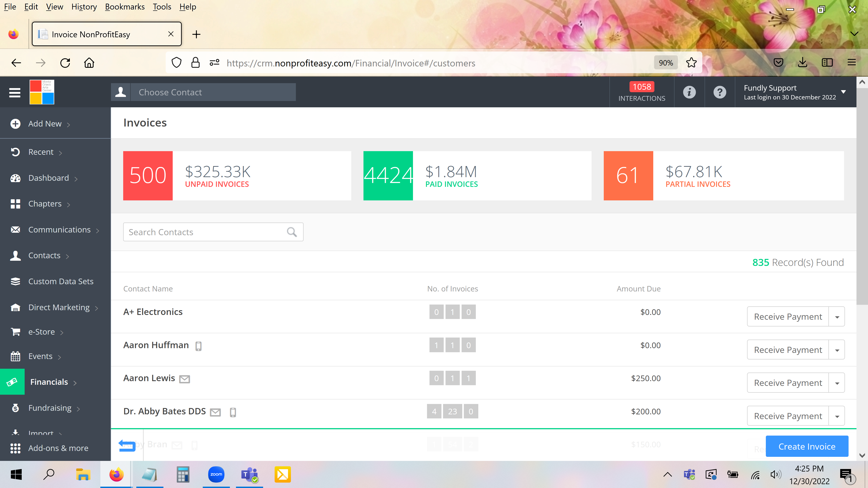The image size is (868, 488).
Task: Open Microsoft Teams from the taskbar
Action: 249,474
